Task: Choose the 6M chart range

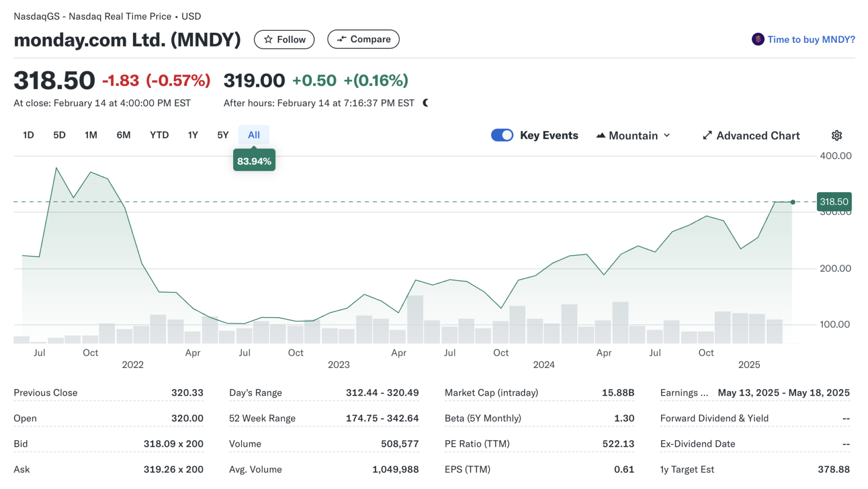Action: [x=124, y=135]
